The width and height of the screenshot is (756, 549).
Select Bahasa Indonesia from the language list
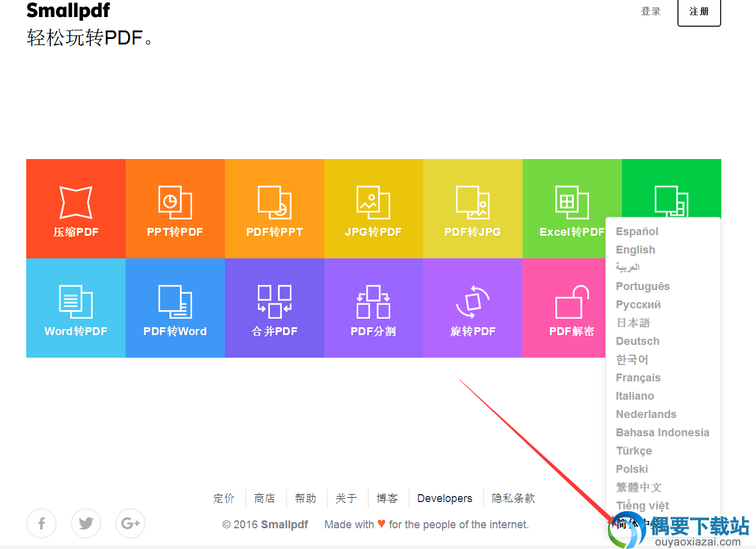tap(663, 433)
